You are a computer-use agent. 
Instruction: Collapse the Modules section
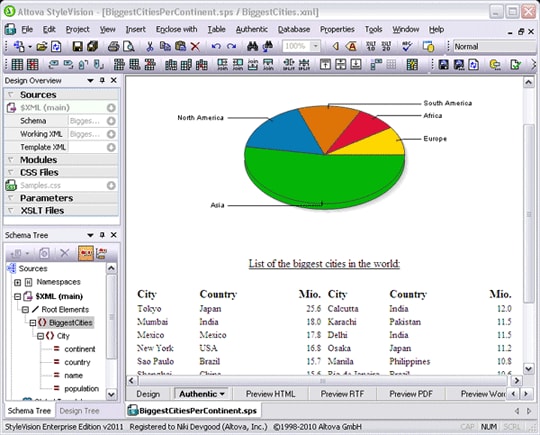click(x=11, y=159)
